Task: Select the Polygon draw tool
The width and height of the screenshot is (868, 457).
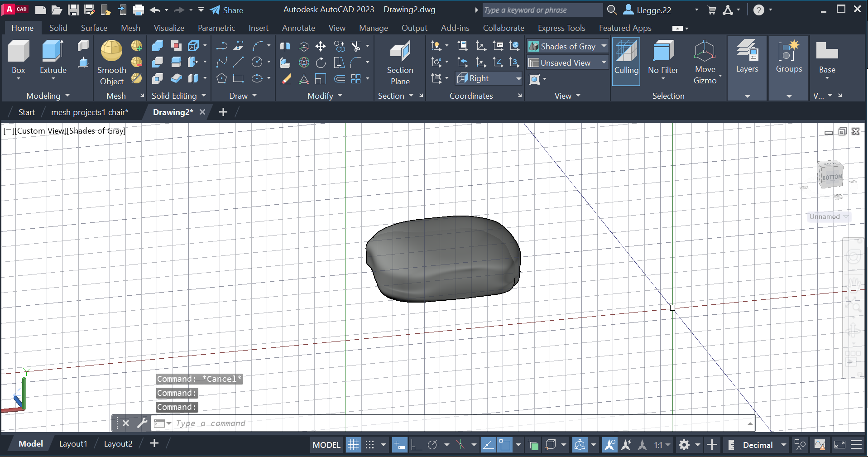Action: 221,79
